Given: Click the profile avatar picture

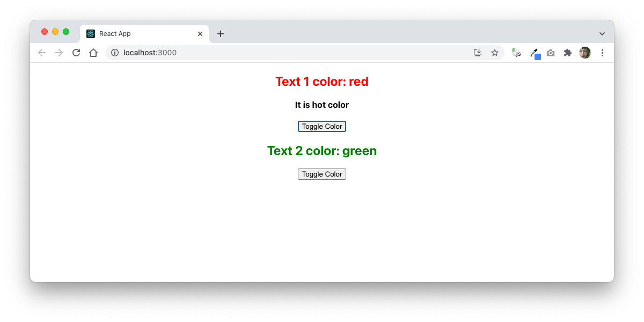Looking at the screenshot, I should point(584,52).
